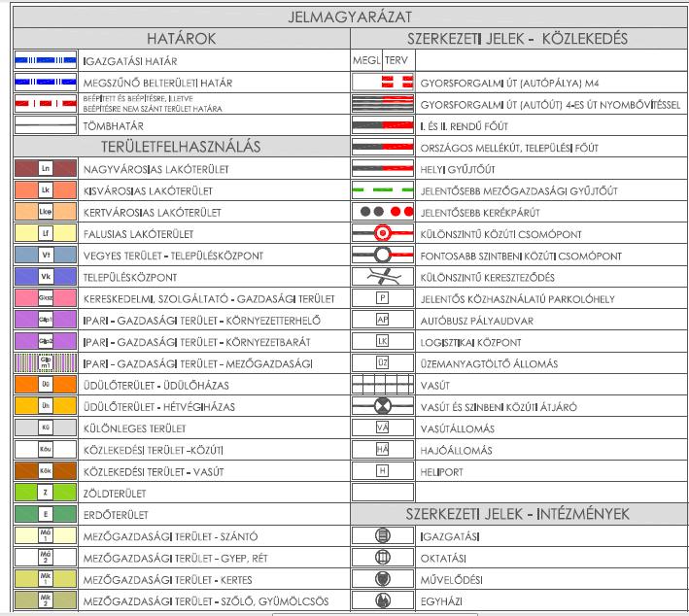
Task: Click the Igazgatási határ blue line symbol
Action: (46, 60)
